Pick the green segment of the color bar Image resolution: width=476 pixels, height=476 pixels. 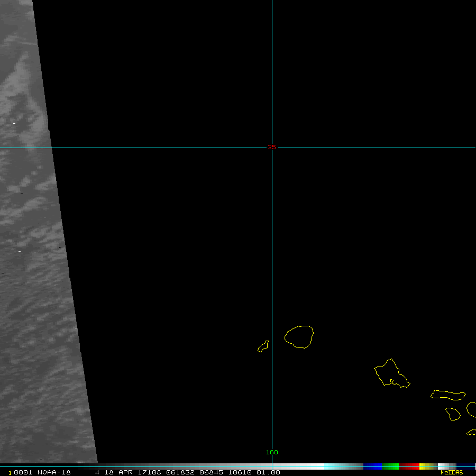[390, 466]
